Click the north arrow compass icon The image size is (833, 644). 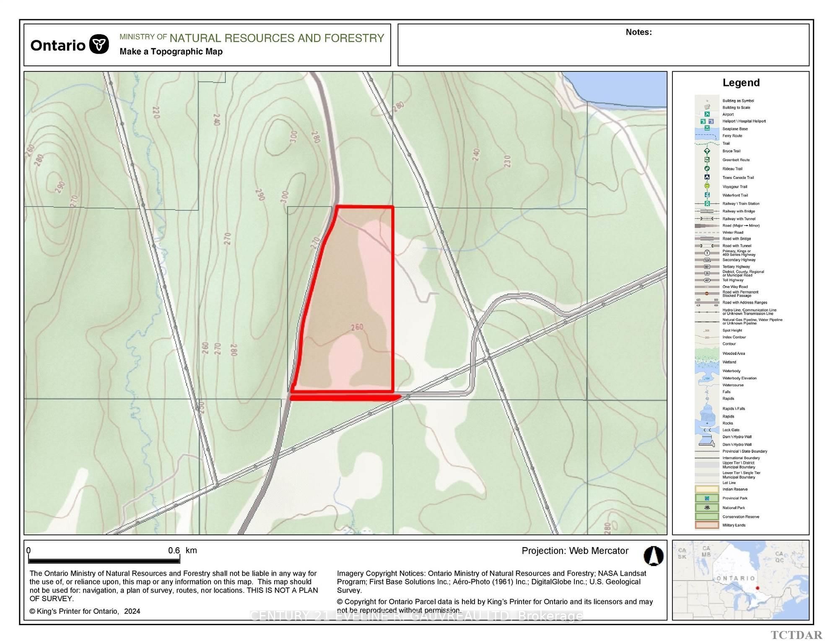point(653,556)
